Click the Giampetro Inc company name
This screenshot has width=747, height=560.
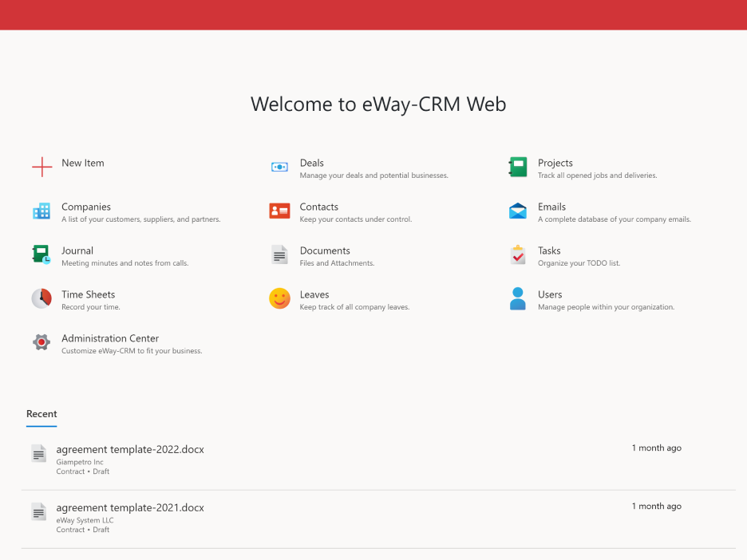click(80, 462)
